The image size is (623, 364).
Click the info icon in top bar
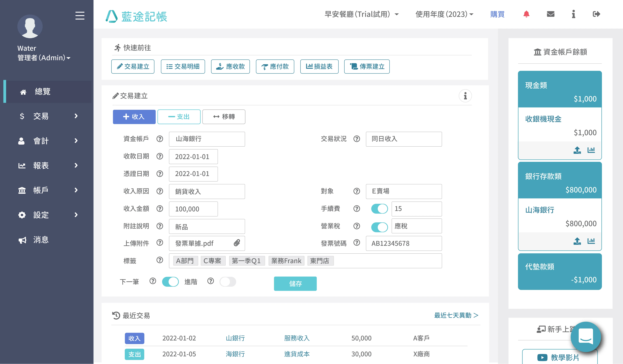click(573, 14)
